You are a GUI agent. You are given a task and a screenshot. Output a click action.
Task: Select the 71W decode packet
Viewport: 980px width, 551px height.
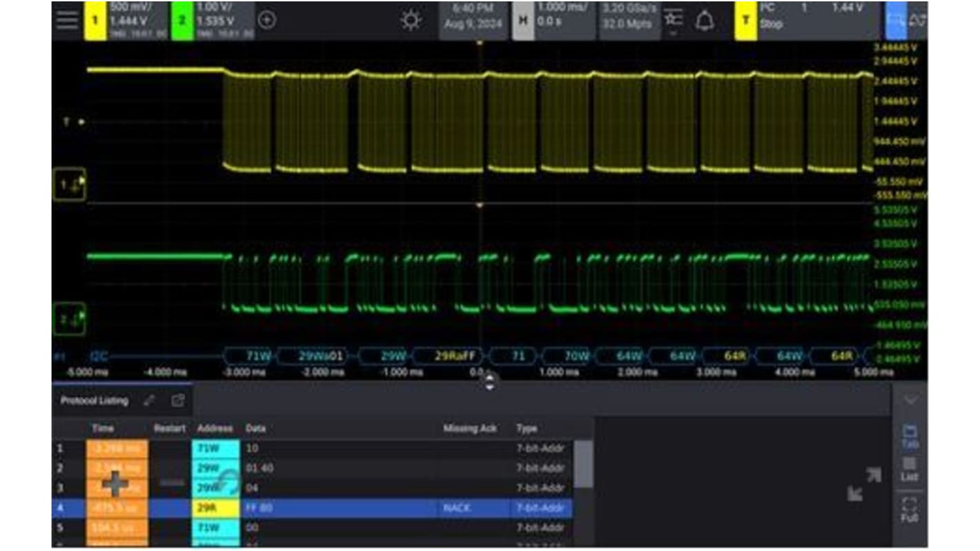(x=248, y=356)
